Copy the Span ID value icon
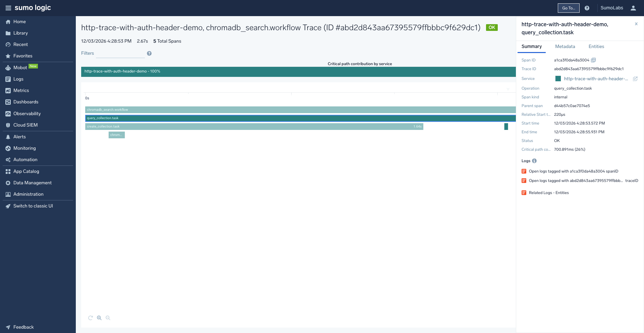Image resolution: width=644 pixels, height=333 pixels. click(593, 60)
